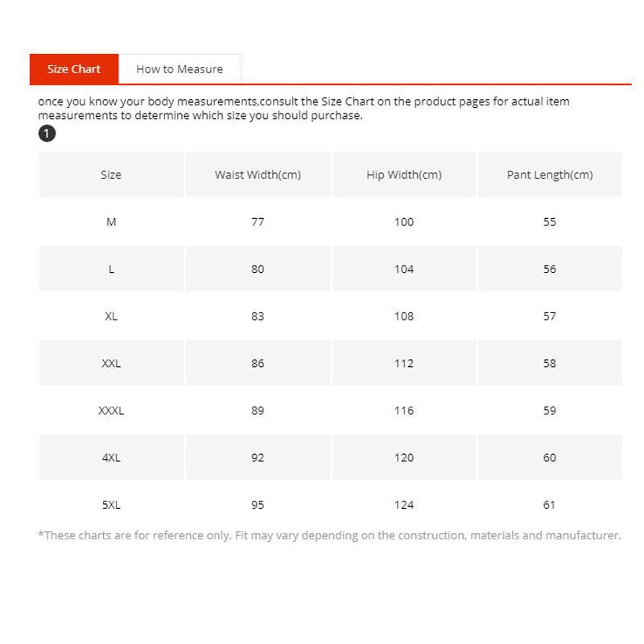The image size is (644, 644).
Task: Select the Hip Width(cm) column header
Action: click(x=404, y=175)
